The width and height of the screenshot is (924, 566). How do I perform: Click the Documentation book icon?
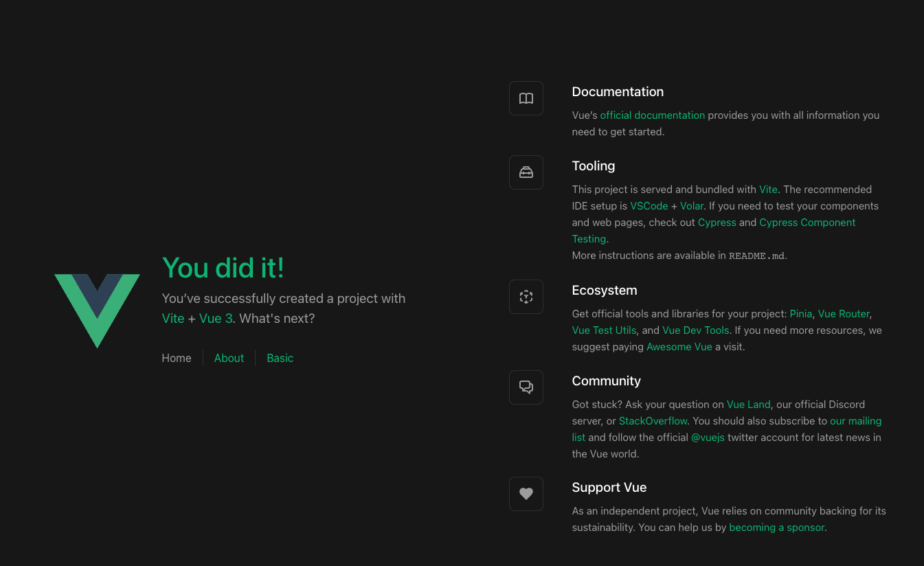point(526,98)
